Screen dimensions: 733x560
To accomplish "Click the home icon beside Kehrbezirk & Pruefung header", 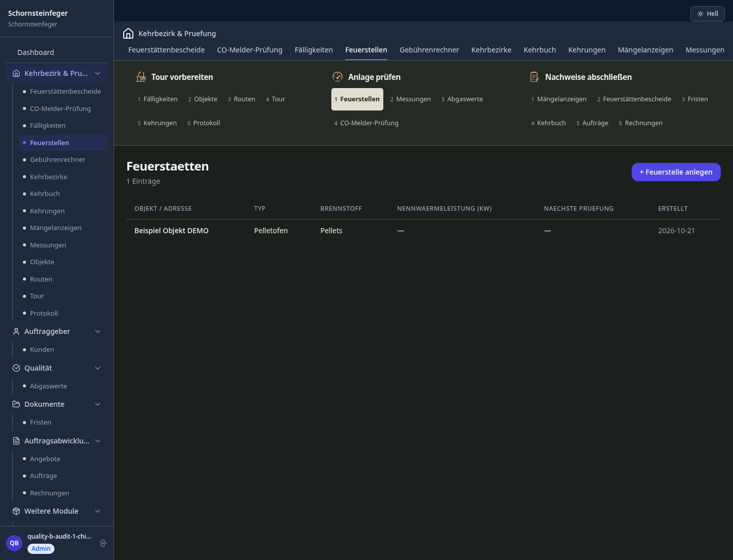I will click(128, 34).
